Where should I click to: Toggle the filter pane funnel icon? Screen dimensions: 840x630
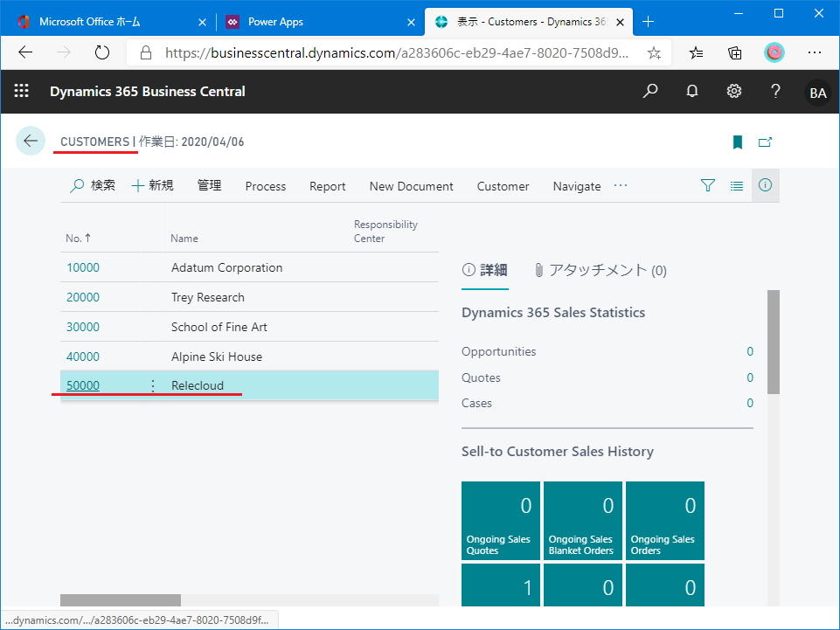[708, 185]
